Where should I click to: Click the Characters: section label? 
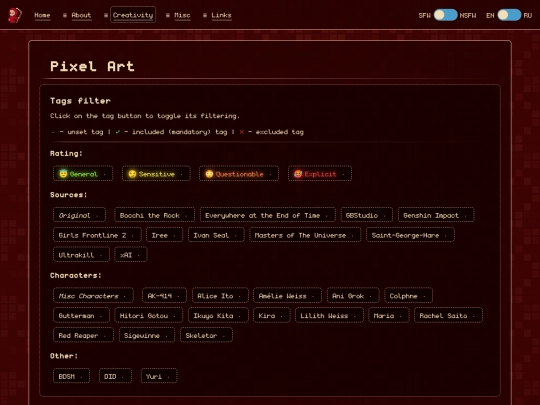[75, 275]
